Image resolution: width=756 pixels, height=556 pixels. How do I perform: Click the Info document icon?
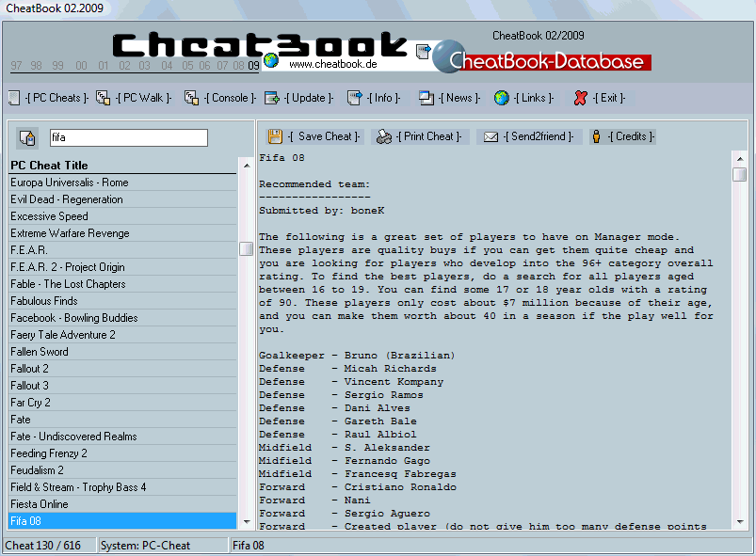tap(354, 98)
